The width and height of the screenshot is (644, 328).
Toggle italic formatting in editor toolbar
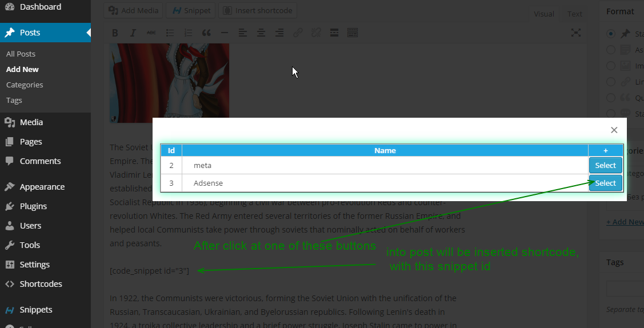133,33
